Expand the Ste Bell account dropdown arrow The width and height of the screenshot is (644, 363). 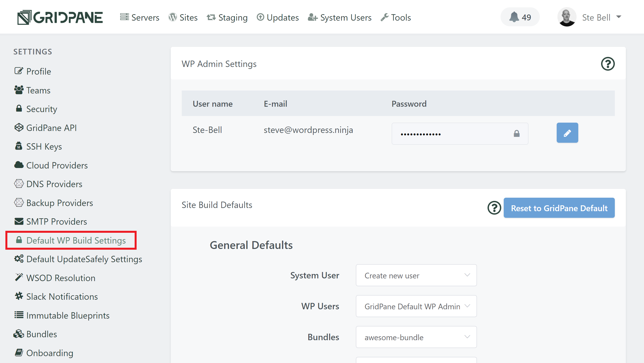pyautogui.click(x=619, y=17)
